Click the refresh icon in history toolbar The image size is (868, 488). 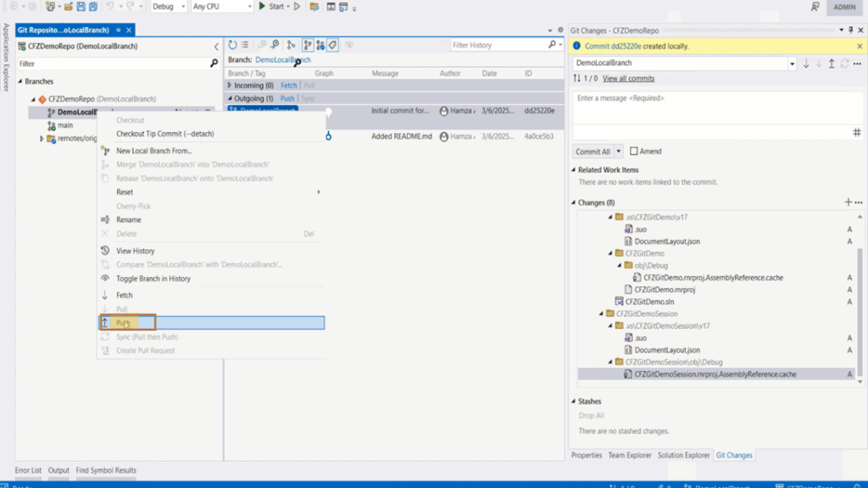click(x=232, y=45)
